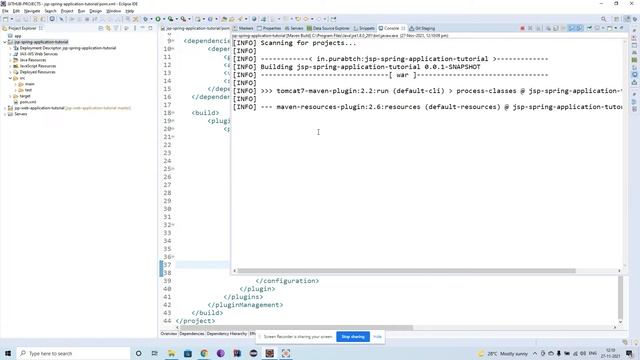Click the Remove All Terminated Launches icon in Console
The width and height of the screenshot is (640, 360).
(538, 28)
